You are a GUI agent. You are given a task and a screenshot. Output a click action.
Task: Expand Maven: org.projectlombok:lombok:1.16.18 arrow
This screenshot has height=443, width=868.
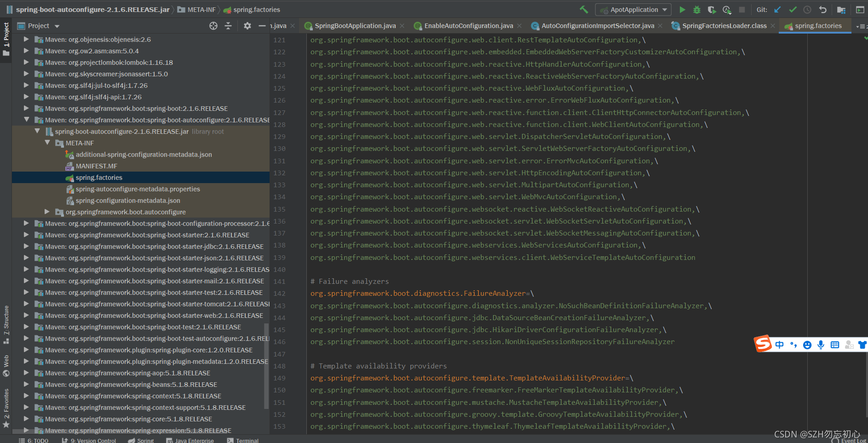click(x=26, y=62)
